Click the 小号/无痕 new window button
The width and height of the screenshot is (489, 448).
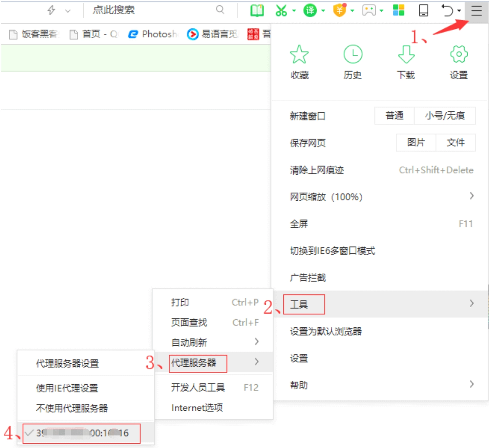[x=445, y=116]
